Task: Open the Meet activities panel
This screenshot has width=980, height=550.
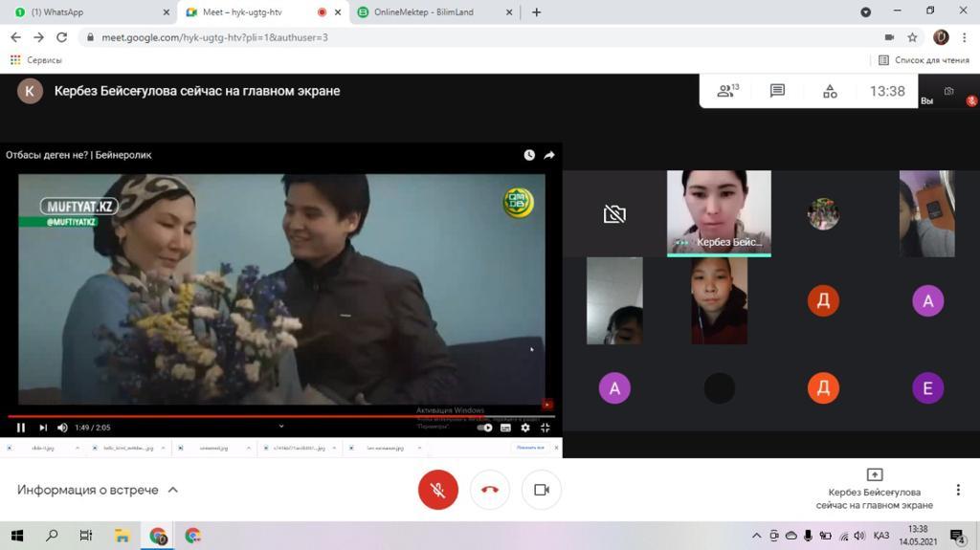Action: [830, 91]
